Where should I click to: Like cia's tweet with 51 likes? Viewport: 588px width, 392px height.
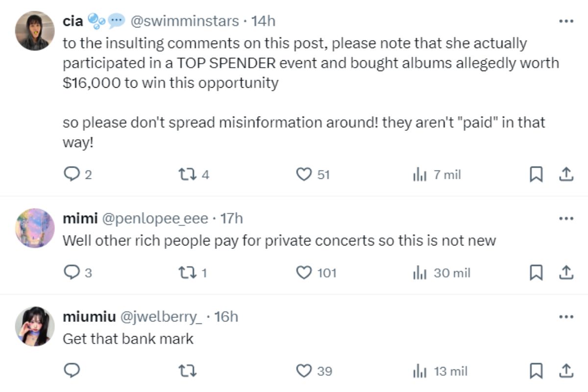coord(305,174)
